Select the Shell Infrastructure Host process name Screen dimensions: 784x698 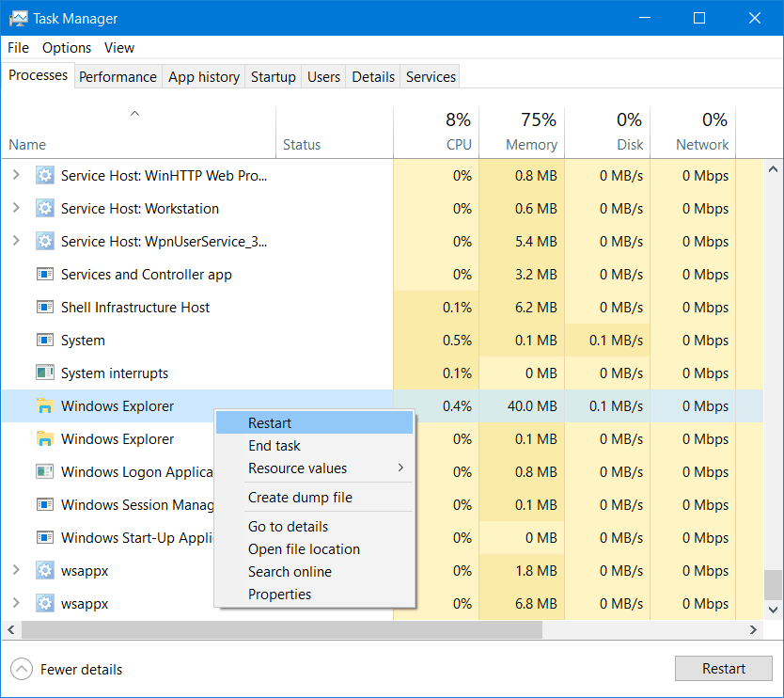[x=135, y=308]
